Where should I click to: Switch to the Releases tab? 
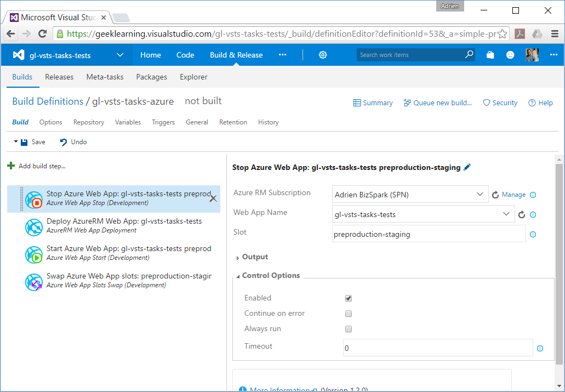click(59, 77)
